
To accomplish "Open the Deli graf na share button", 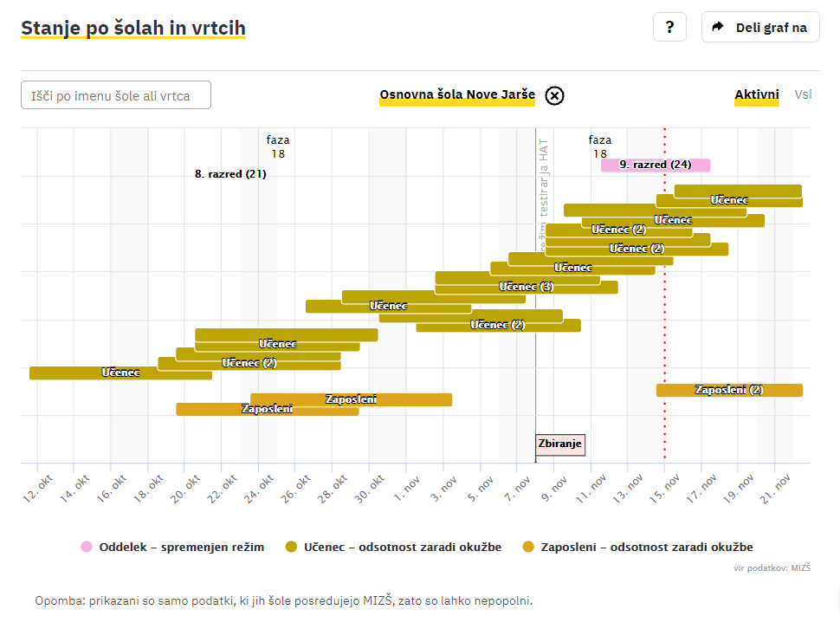I will pos(760,27).
